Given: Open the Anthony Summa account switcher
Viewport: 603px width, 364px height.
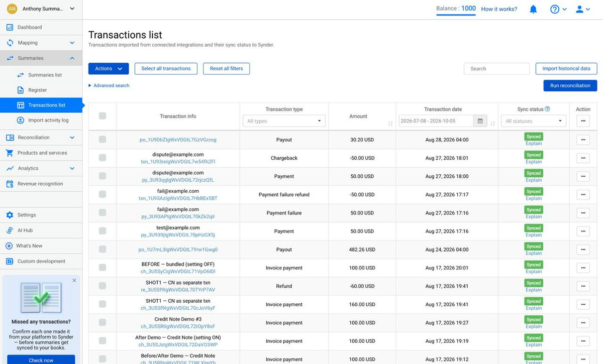Looking at the screenshot, I should (x=41, y=9).
